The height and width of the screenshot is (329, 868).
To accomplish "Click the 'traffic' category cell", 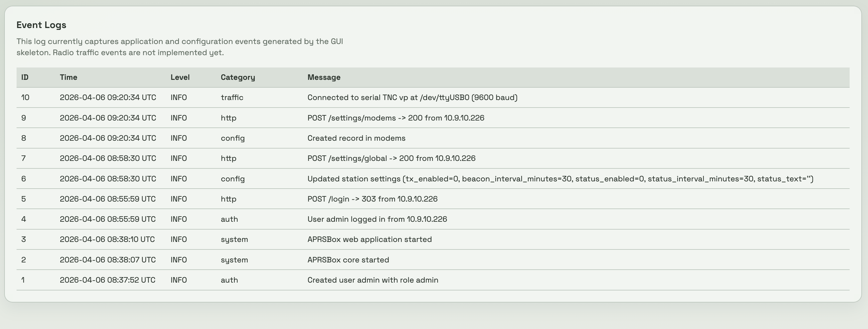I will tap(232, 97).
